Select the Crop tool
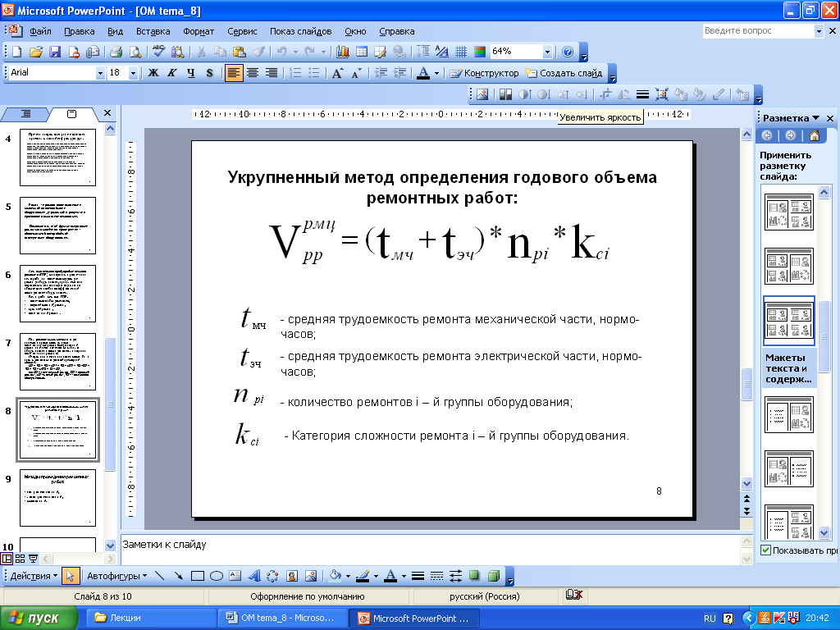840x630 pixels. pyautogui.click(x=605, y=95)
